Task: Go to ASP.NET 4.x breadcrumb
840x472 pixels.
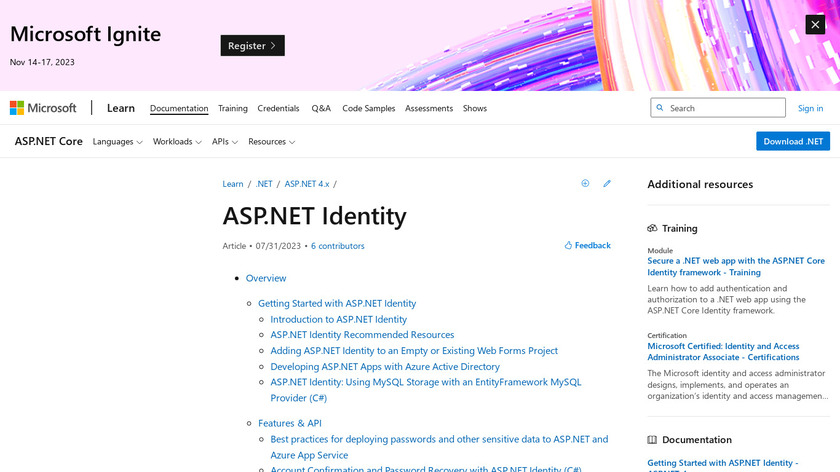Action: click(x=306, y=184)
